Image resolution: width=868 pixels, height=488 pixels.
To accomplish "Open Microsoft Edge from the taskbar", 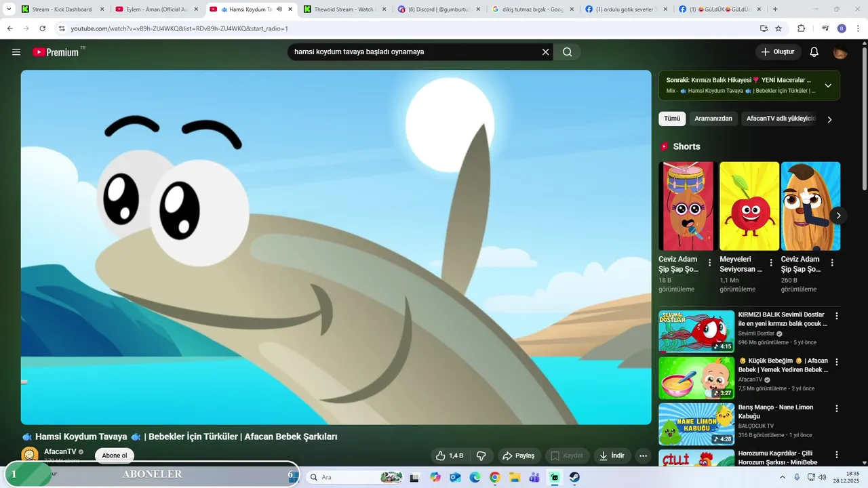I will coord(475,477).
